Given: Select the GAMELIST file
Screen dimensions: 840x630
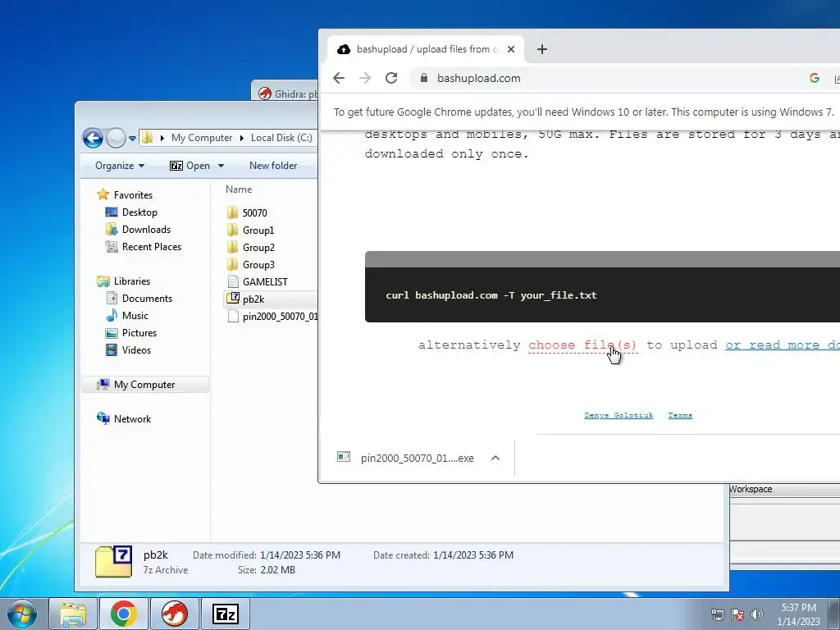Looking at the screenshot, I should click(x=265, y=282).
